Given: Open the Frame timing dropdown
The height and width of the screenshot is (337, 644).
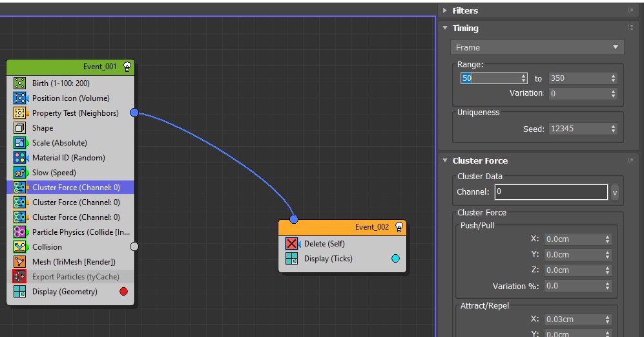Looking at the screenshot, I should click(x=537, y=47).
